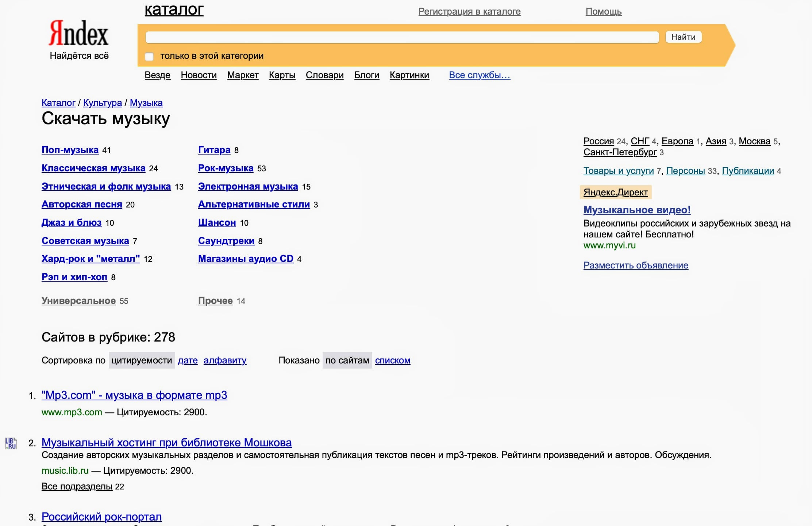This screenshot has width=812, height=526.
Task: Open Музыкальный хостинг при библиотеке Мошкова
Action: click(x=167, y=443)
